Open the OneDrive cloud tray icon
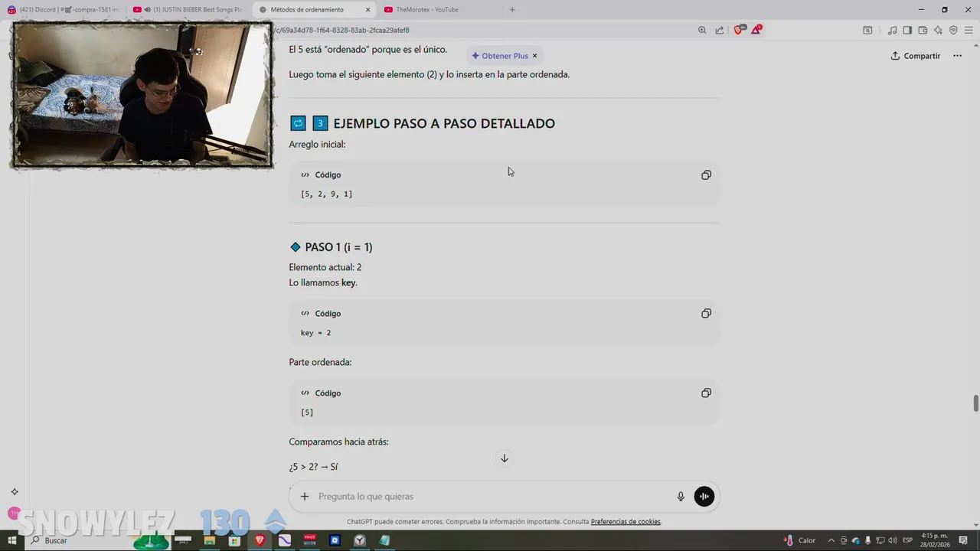 [x=856, y=540]
